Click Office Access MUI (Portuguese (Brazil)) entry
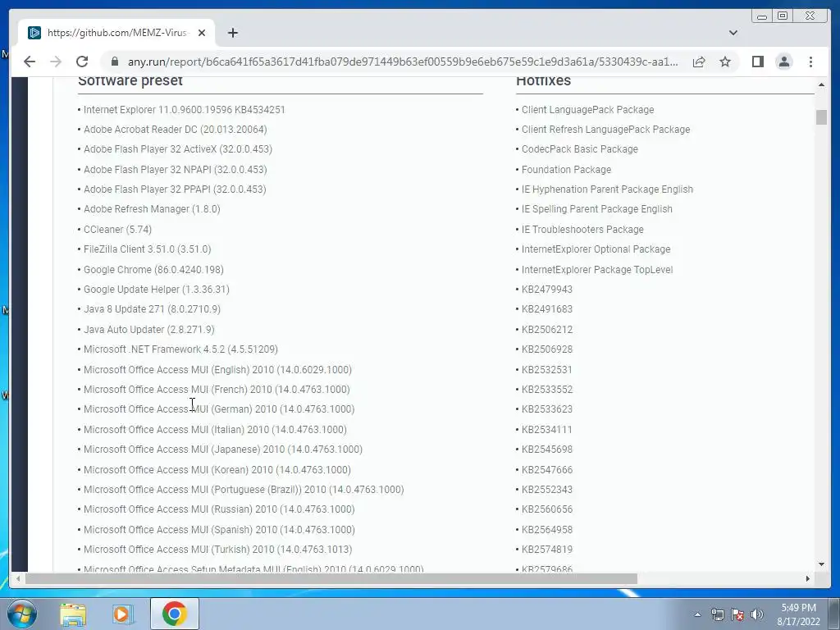 [244, 491]
